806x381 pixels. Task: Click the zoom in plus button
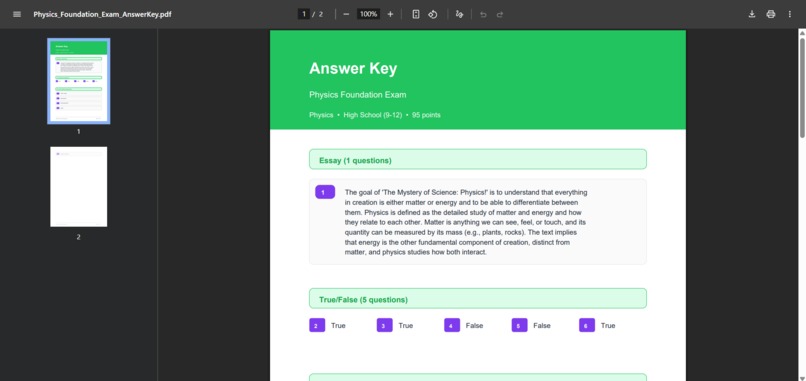click(390, 14)
